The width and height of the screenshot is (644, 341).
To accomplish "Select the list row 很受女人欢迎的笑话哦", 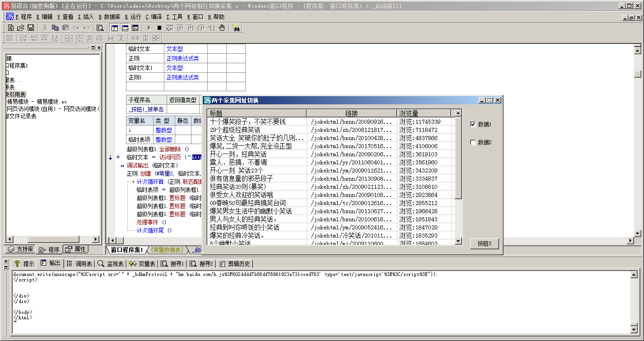I will 331,195.
